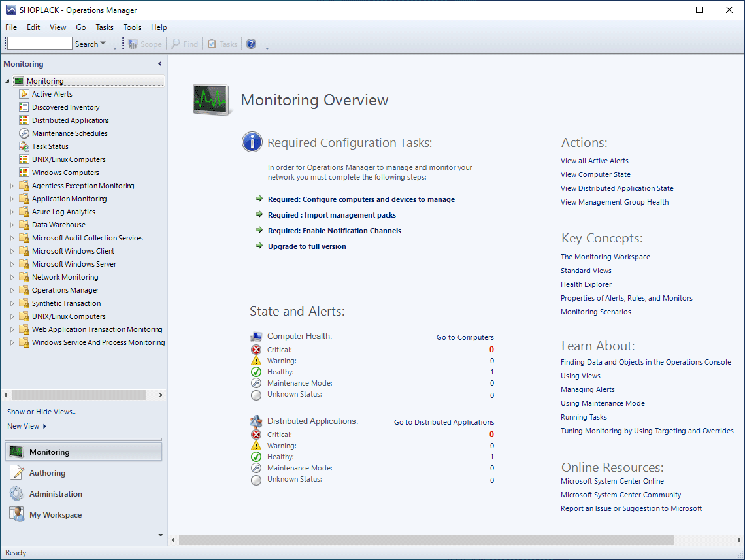Image resolution: width=745 pixels, height=560 pixels.
Task: Click the Show or Hide Views link
Action: [x=42, y=412]
